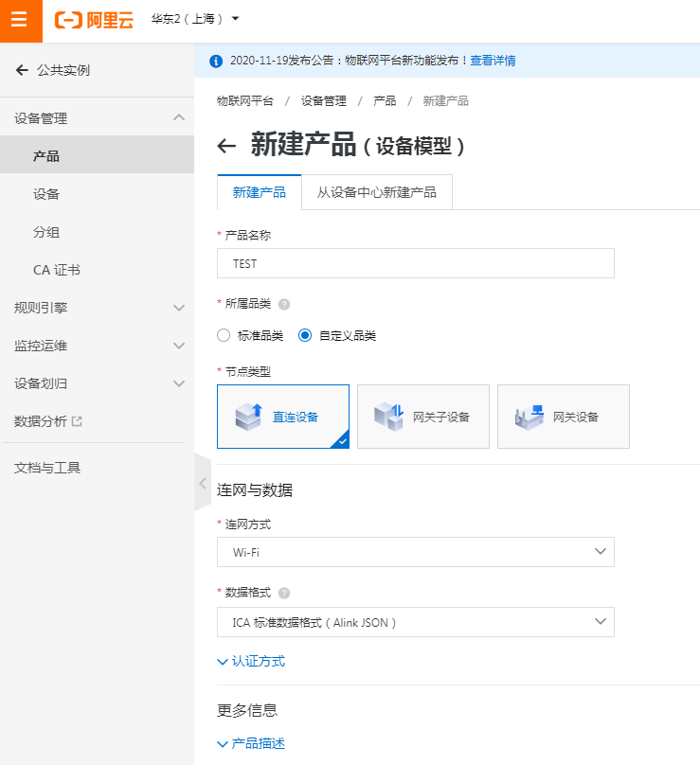Open the 查看详情 announcement link
Screen dimensions: 700x765
point(493,61)
